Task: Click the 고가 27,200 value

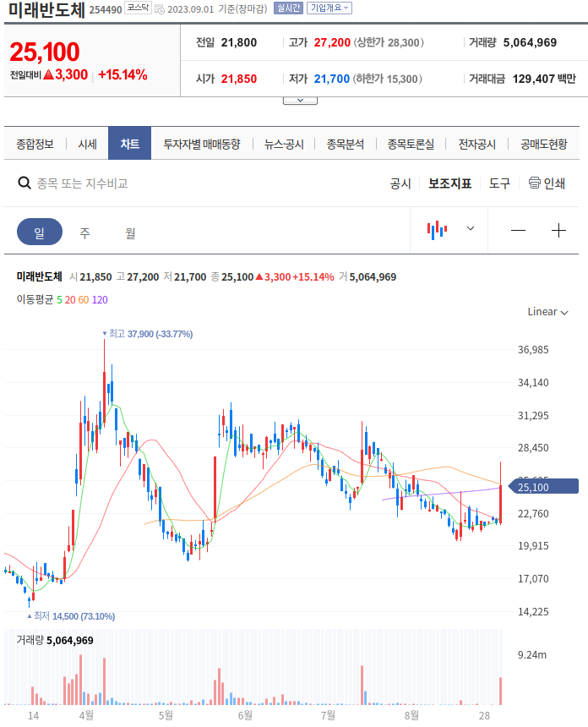Action: tap(332, 42)
